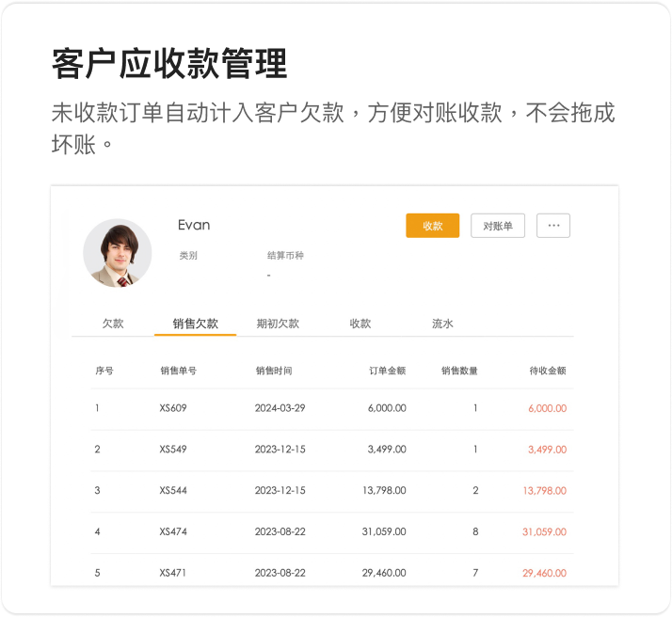The height and width of the screenshot is (617, 672).
Task: Open the 对账单 statement button
Action: [x=498, y=226]
